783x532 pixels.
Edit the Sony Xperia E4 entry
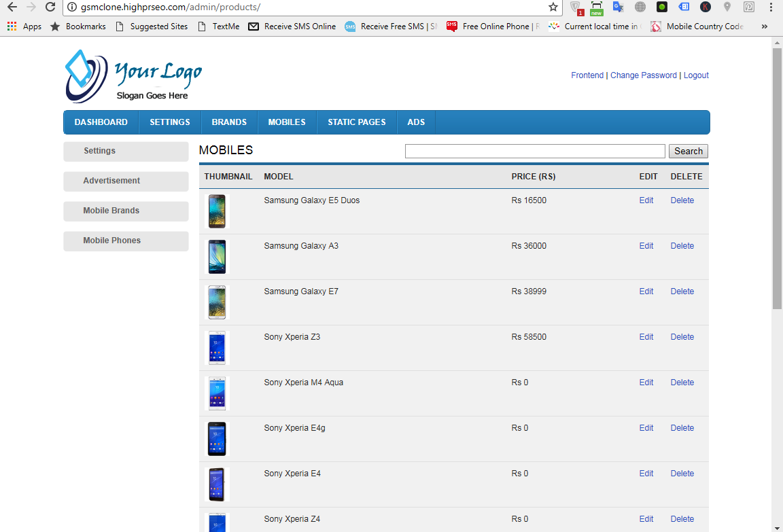tap(646, 474)
